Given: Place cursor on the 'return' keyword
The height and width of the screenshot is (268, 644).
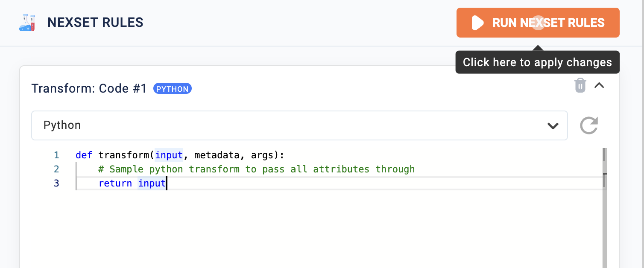Looking at the screenshot, I should 115,183.
